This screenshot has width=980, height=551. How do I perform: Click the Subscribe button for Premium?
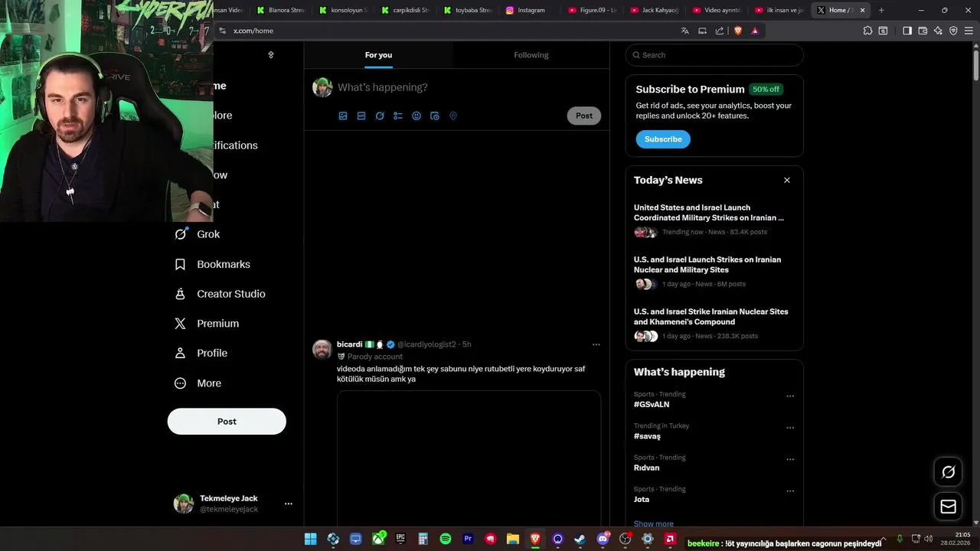(x=663, y=139)
